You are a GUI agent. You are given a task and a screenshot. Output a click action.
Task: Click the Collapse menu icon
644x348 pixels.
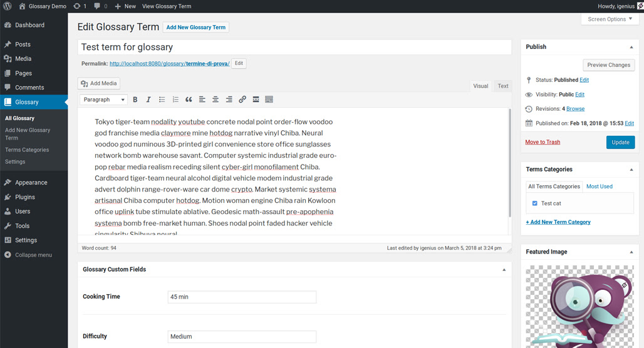pos(8,255)
